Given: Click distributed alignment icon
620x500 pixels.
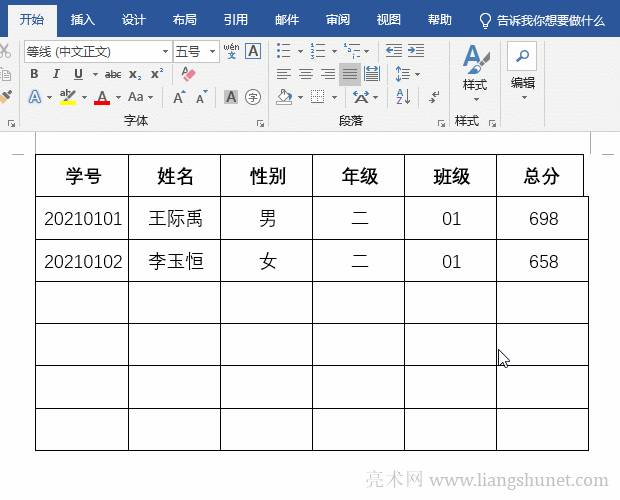Looking at the screenshot, I should point(372,74).
